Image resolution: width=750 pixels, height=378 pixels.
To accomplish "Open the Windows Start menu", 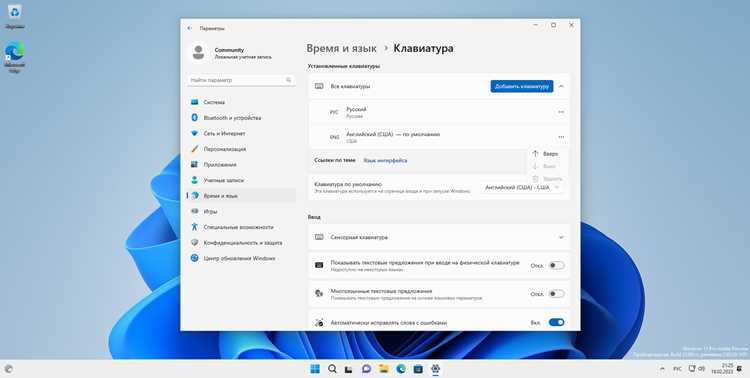I will 315,368.
